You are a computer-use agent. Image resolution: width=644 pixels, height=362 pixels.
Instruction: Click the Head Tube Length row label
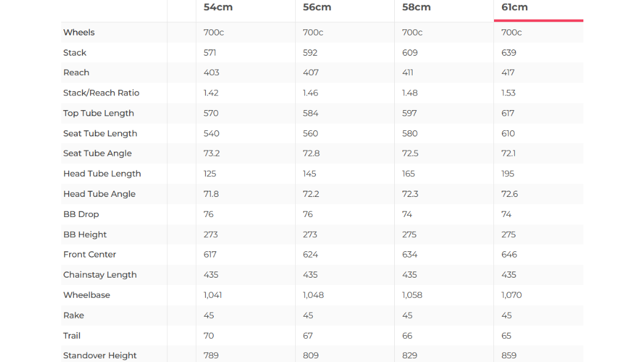point(102,174)
